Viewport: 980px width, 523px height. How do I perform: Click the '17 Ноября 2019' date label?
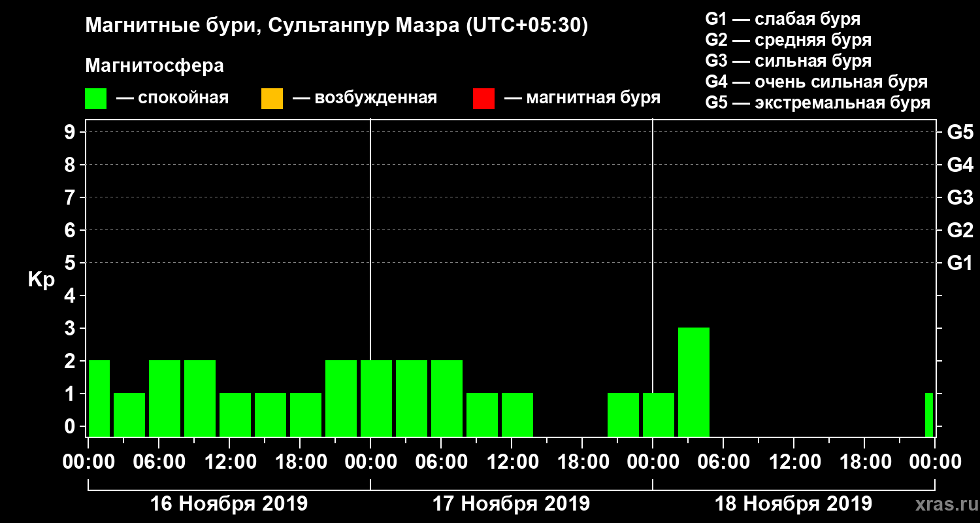(511, 504)
